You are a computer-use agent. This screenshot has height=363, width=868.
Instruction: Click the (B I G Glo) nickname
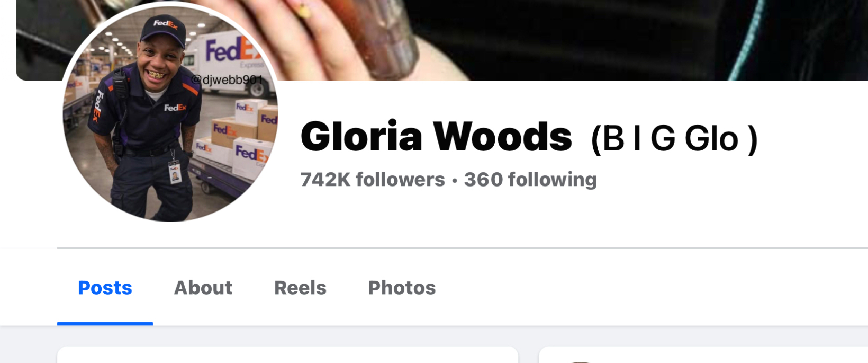click(x=674, y=139)
